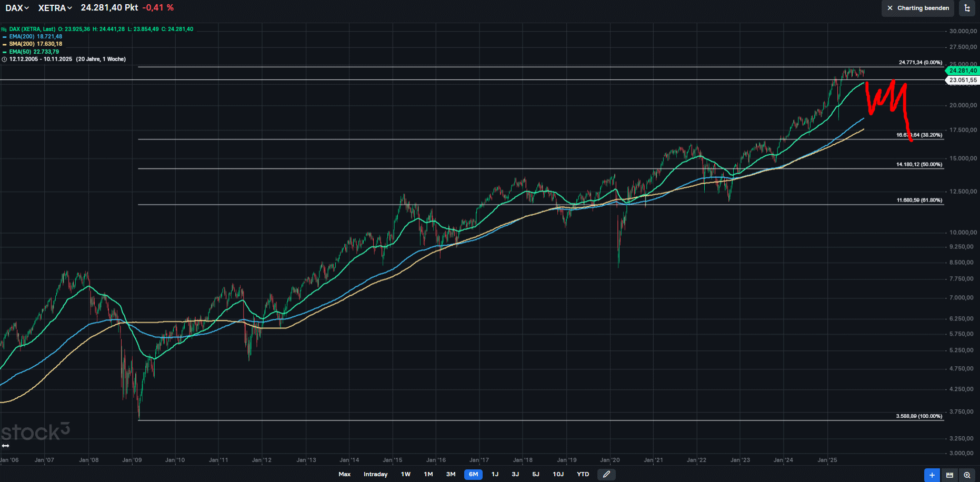Viewport: 980px width, 482px height.
Task: Save the chart layout via disk icon
Action: coord(949,475)
